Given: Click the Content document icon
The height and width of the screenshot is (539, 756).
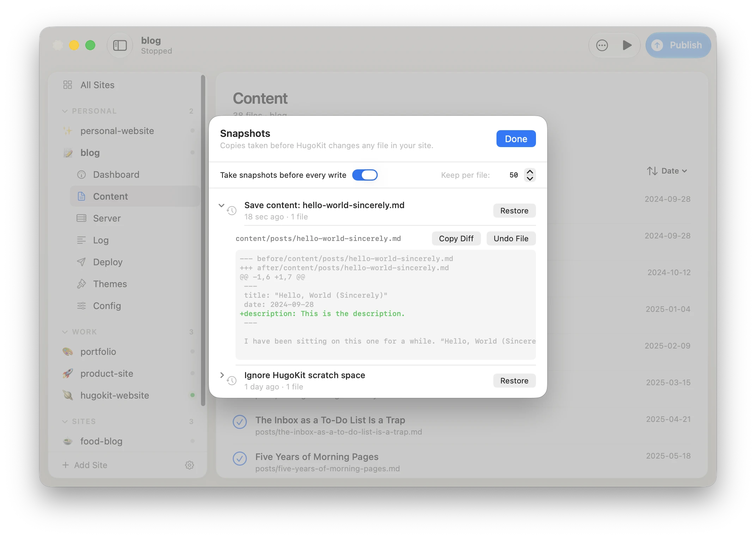Looking at the screenshot, I should click(81, 196).
